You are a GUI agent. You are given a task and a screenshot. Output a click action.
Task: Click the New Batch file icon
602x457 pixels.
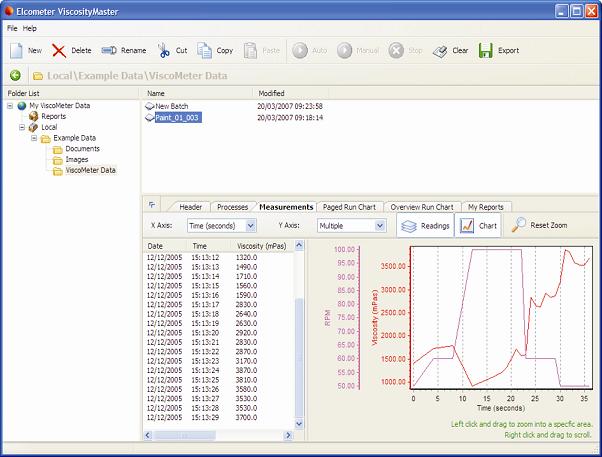pos(149,106)
